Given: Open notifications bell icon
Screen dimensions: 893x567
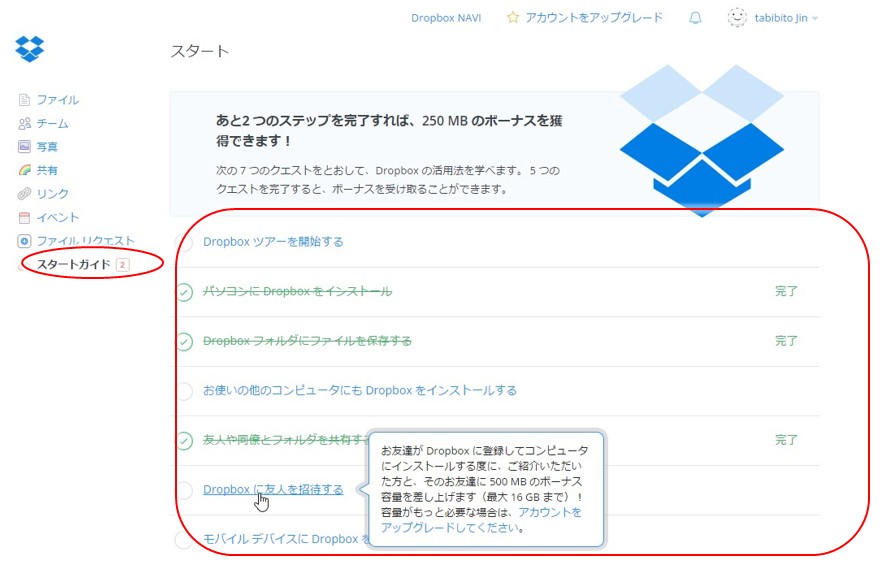Looking at the screenshot, I should coord(695,18).
